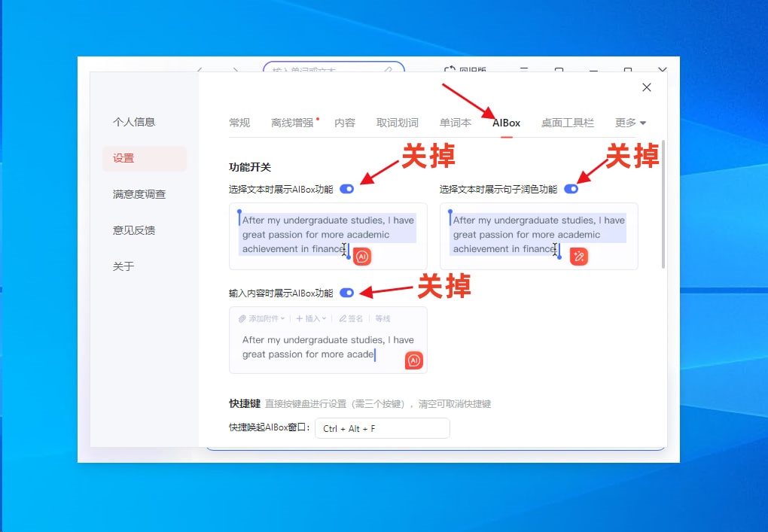Screen dimensions: 768x532
Task: Click the red sentence polish pen icon
Action: [x=578, y=257]
